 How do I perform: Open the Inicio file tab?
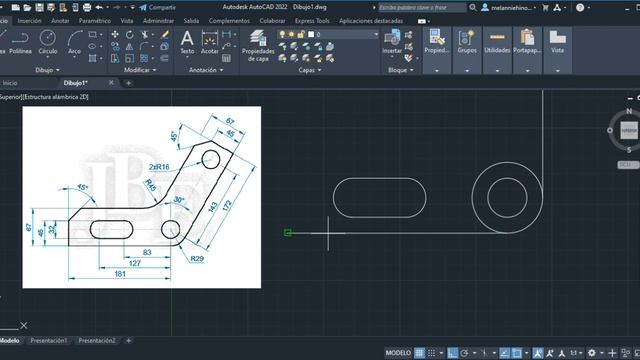[x=10, y=83]
